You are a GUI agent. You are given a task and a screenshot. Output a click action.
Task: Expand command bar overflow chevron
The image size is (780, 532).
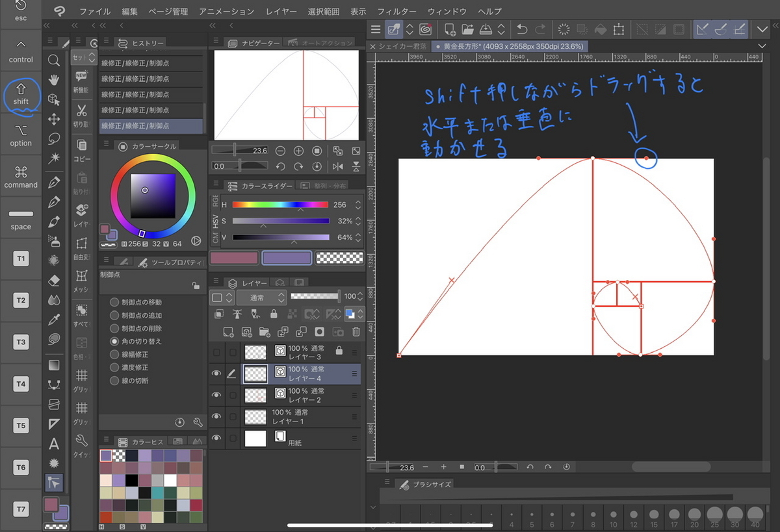762,29
